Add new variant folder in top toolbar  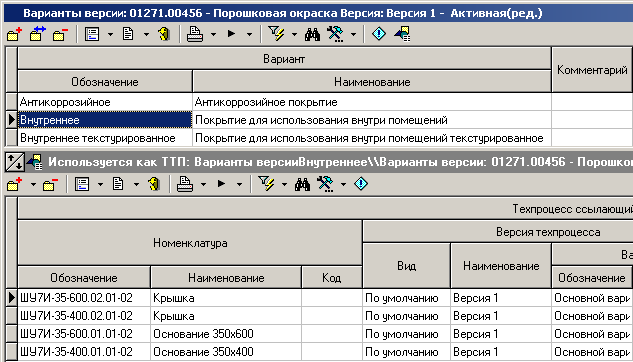14,34
